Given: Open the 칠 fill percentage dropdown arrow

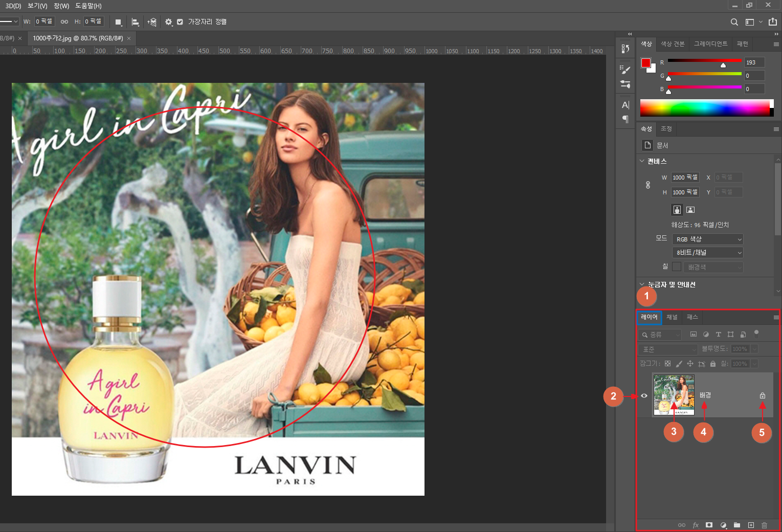Looking at the screenshot, I should click(x=754, y=364).
